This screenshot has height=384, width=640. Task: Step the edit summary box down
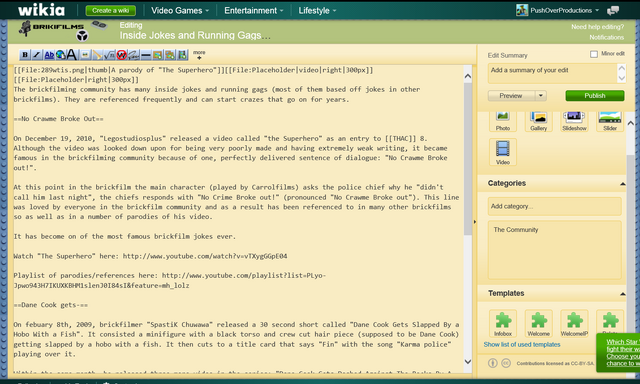coord(622,78)
